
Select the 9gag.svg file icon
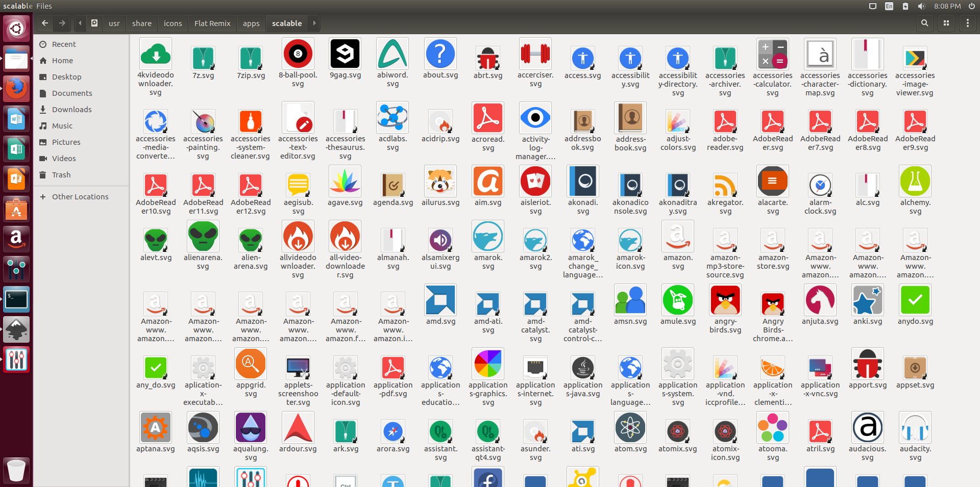(345, 54)
